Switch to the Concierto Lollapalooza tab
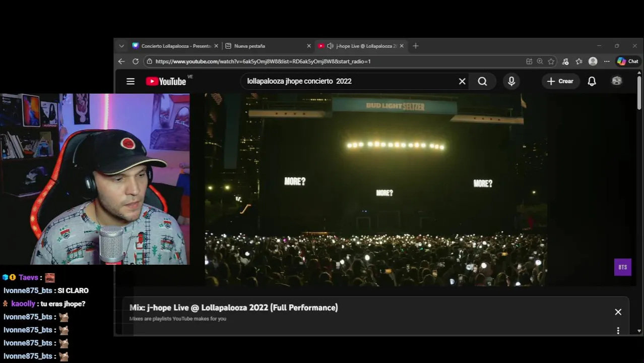The width and height of the screenshot is (644, 363). point(175,46)
